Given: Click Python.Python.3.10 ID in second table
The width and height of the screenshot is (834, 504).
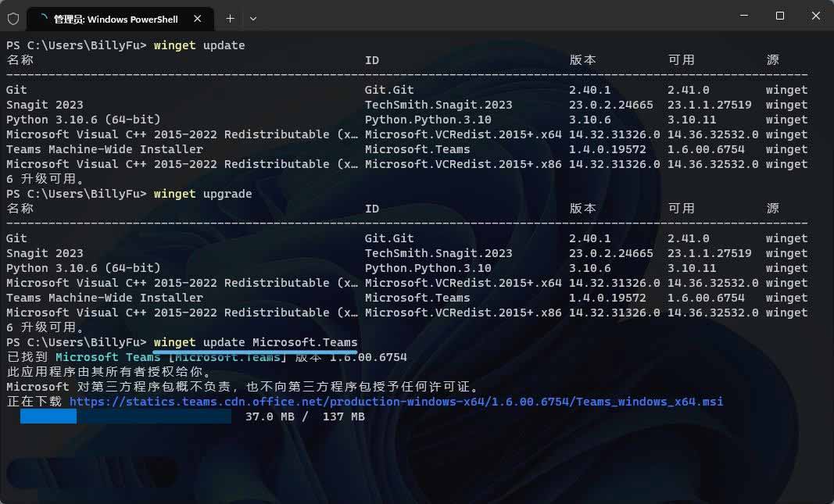Looking at the screenshot, I should click(x=428, y=268).
